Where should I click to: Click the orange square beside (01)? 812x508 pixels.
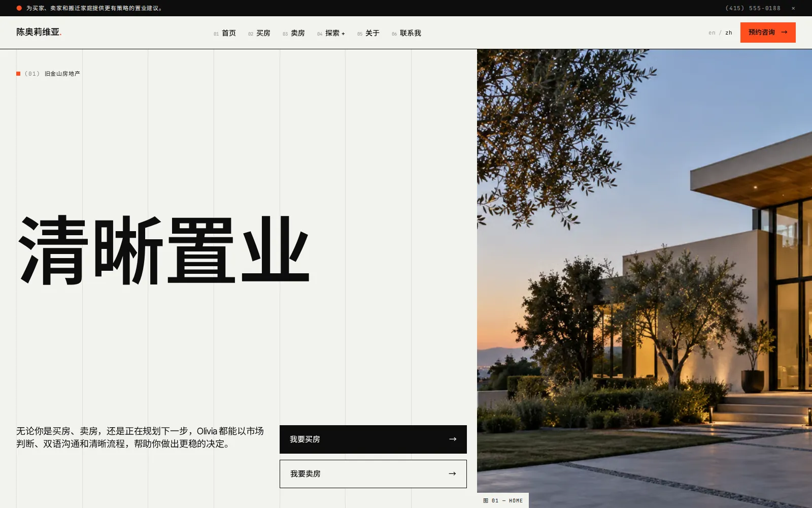tap(18, 74)
